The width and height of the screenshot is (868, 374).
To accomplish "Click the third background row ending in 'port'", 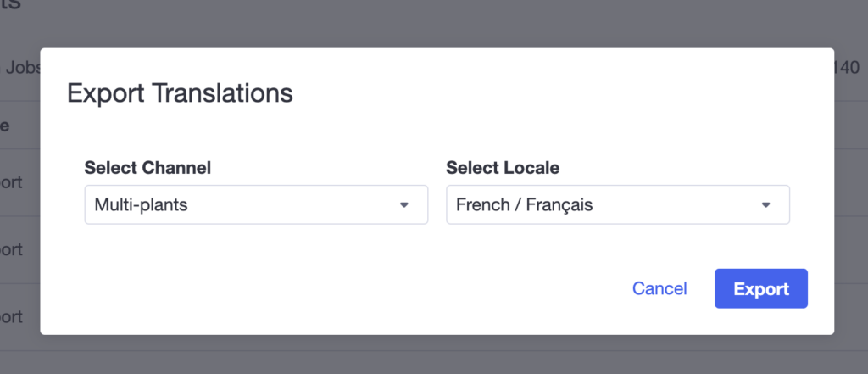I will pyautogui.click(x=12, y=316).
